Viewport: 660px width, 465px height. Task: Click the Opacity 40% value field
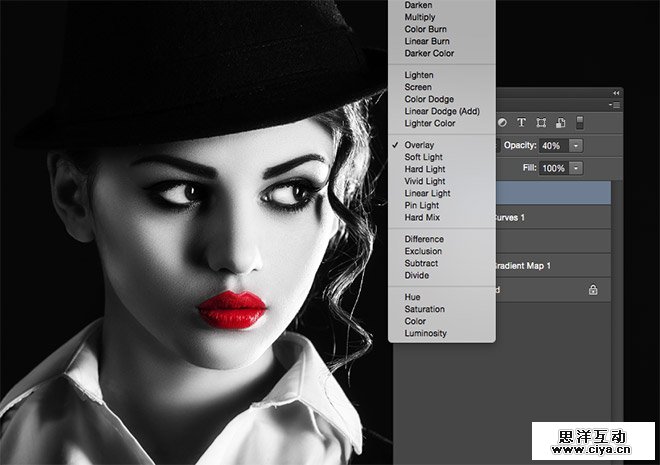pyautogui.click(x=553, y=146)
